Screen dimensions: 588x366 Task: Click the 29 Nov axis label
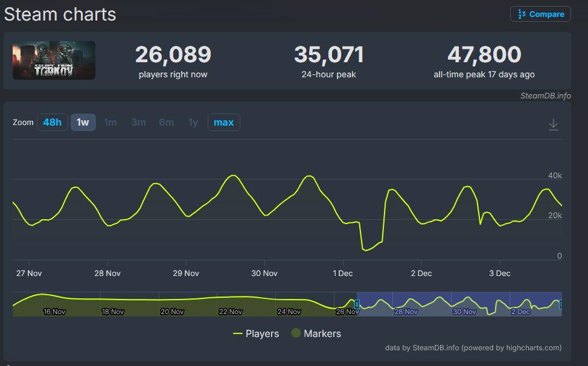186,274
